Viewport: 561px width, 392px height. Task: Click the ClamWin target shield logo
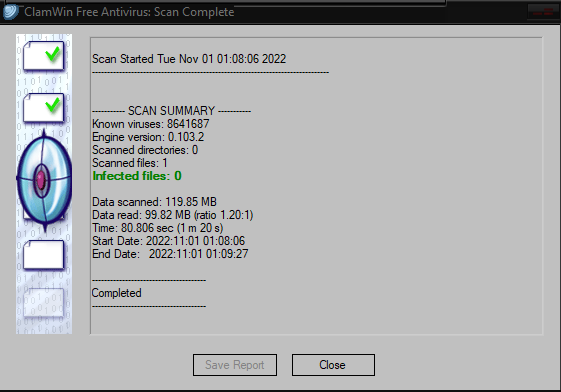click(x=44, y=180)
